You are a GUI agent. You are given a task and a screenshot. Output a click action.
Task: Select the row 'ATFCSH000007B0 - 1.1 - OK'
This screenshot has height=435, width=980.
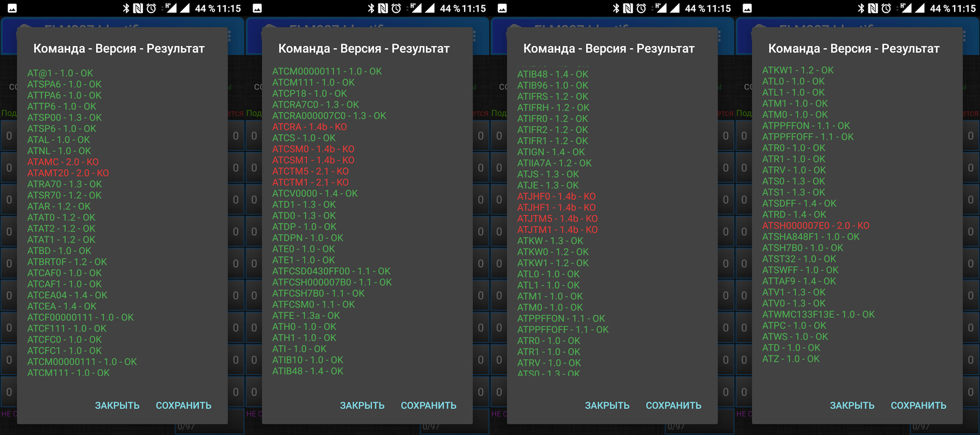pos(332,282)
